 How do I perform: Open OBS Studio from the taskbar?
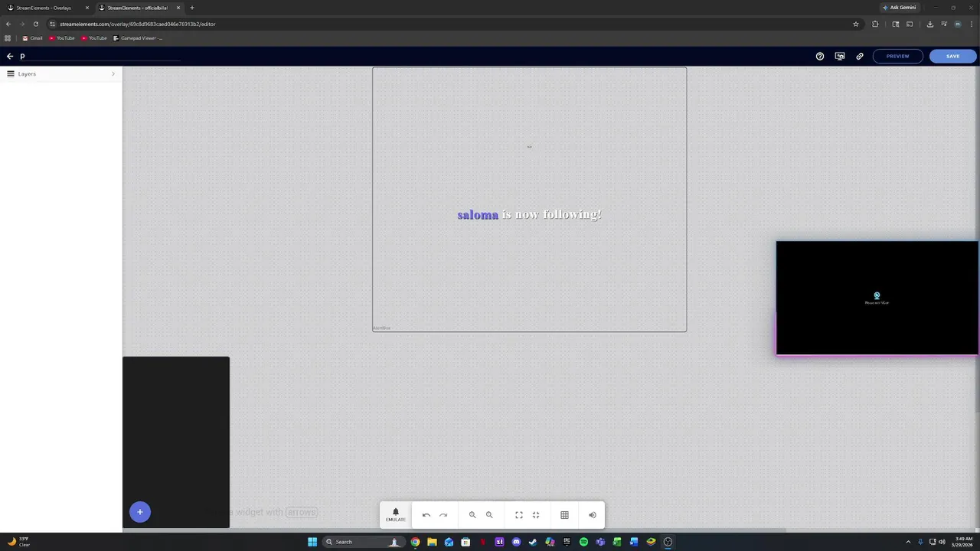(668, 542)
